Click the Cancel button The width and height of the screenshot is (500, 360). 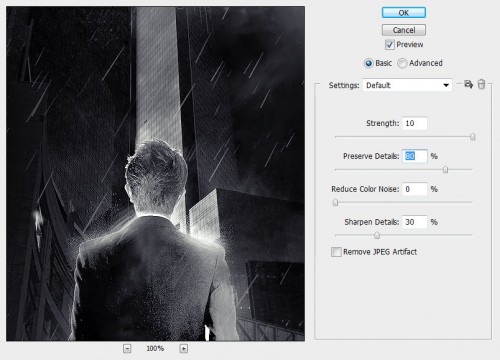404,30
